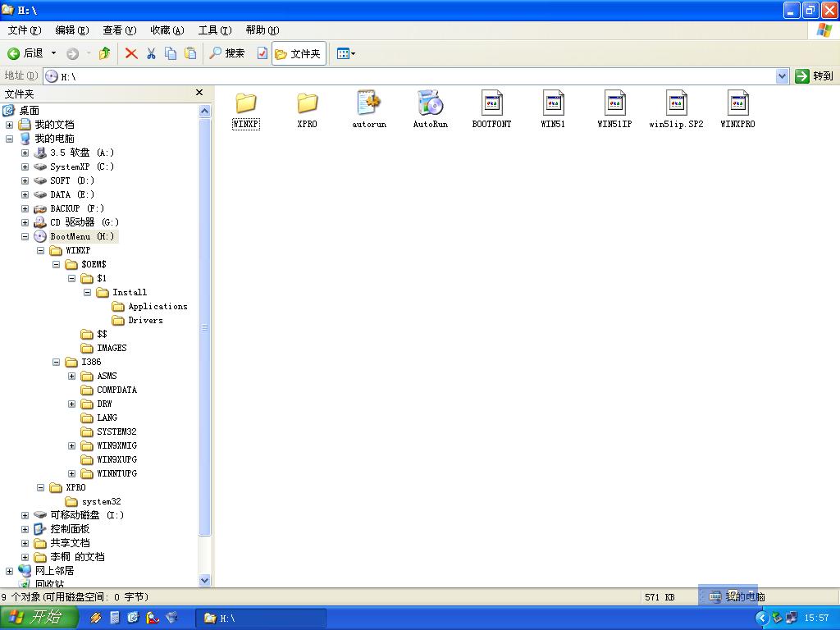
Task: Open the Back history dropdown arrow
Action: [x=53, y=53]
